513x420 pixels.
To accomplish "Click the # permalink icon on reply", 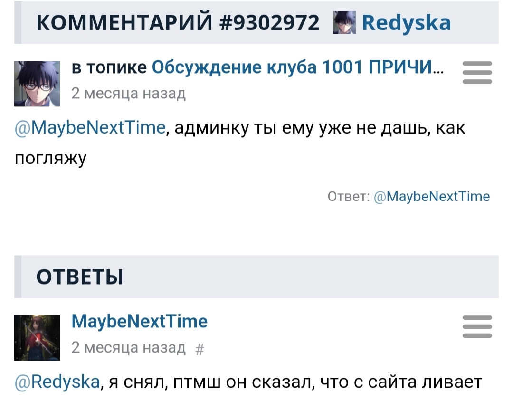I will coord(199,349).
